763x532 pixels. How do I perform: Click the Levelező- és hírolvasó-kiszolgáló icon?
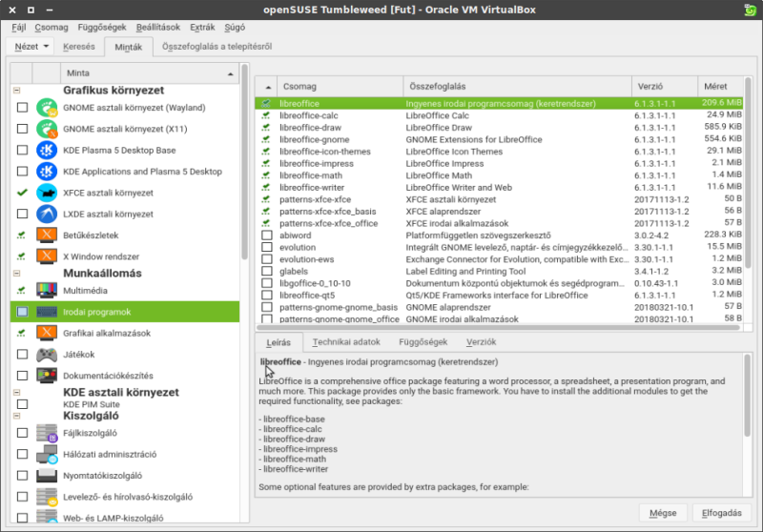coord(47,497)
